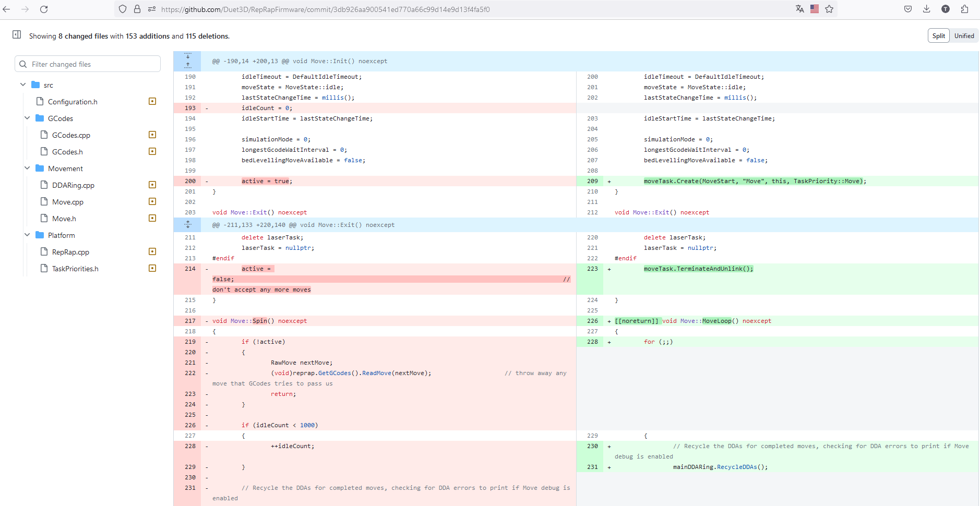980x506 pixels.
Task: Show site security padlock info
Action: point(137,9)
